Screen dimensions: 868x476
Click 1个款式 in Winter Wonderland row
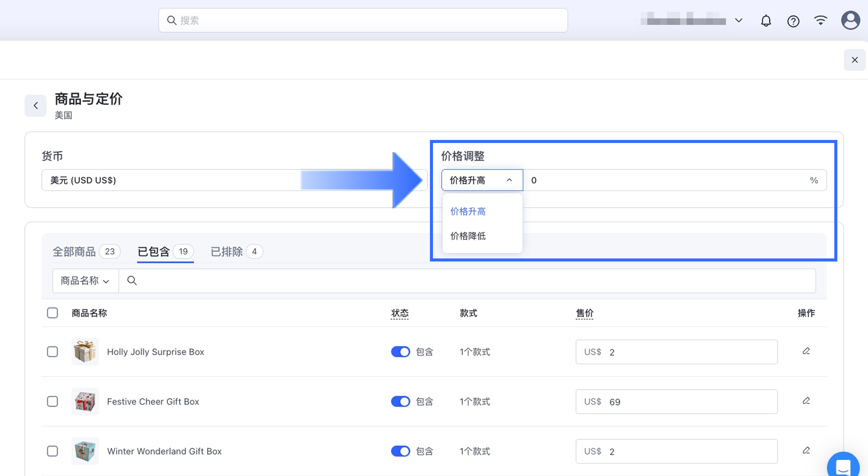pyautogui.click(x=475, y=451)
